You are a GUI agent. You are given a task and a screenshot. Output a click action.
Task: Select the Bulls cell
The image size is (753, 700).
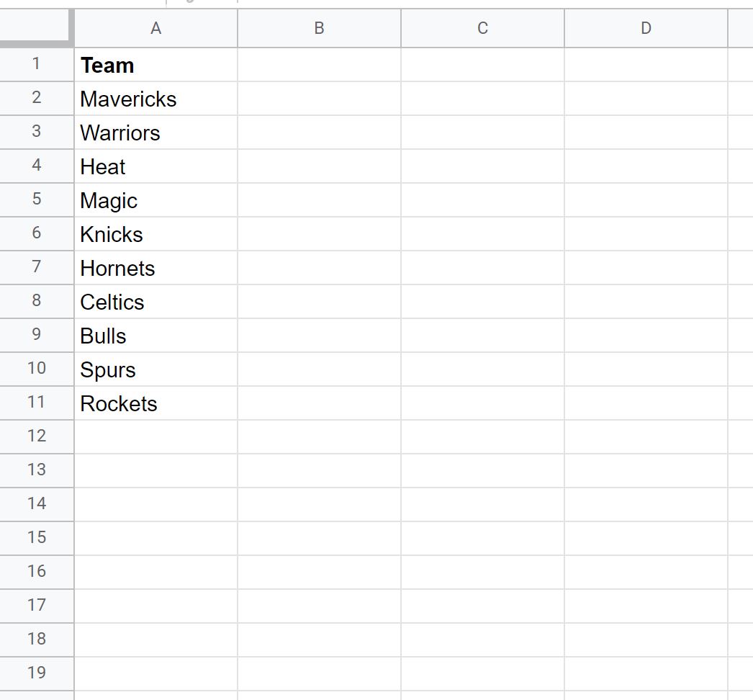point(156,336)
